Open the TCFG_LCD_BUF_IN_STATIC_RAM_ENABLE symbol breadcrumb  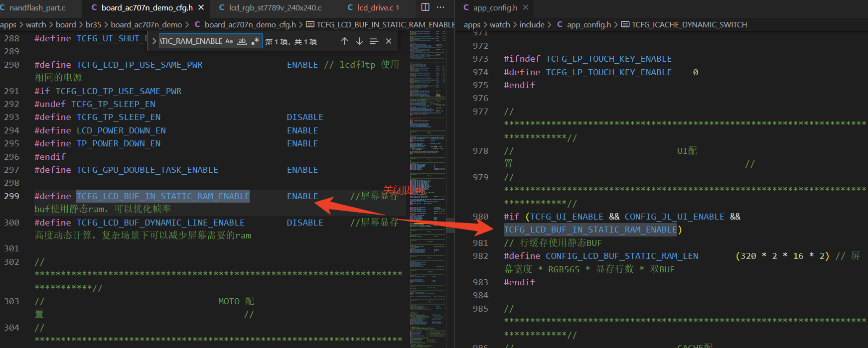point(381,24)
